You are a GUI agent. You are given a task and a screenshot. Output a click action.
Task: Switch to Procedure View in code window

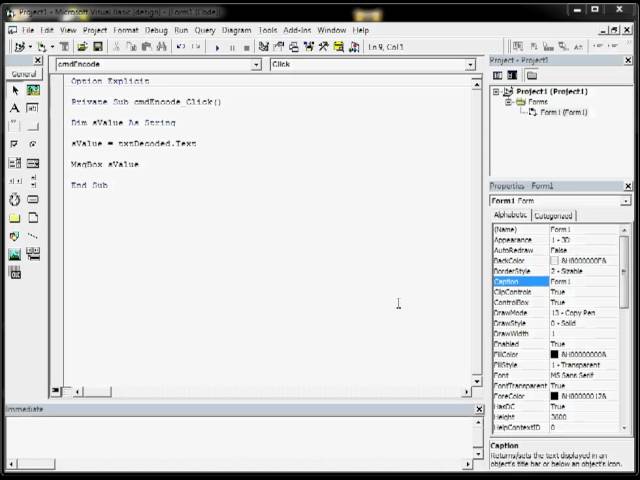[x=55, y=391]
